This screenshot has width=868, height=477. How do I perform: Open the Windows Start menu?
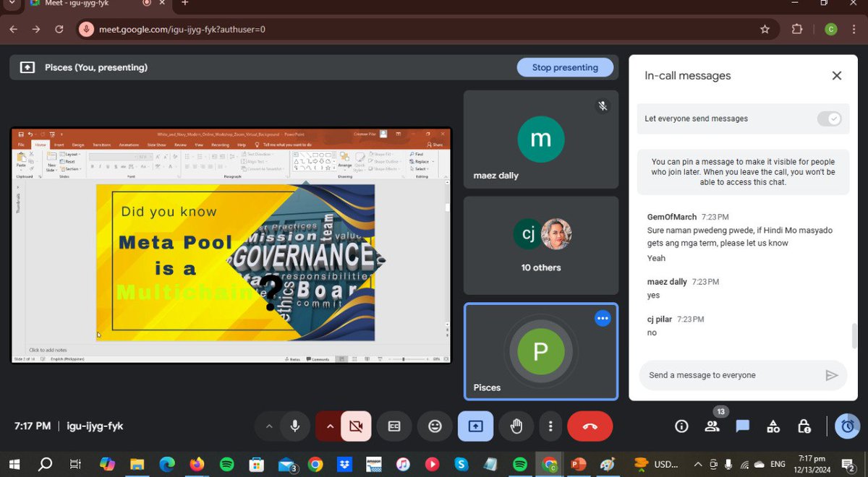click(14, 465)
